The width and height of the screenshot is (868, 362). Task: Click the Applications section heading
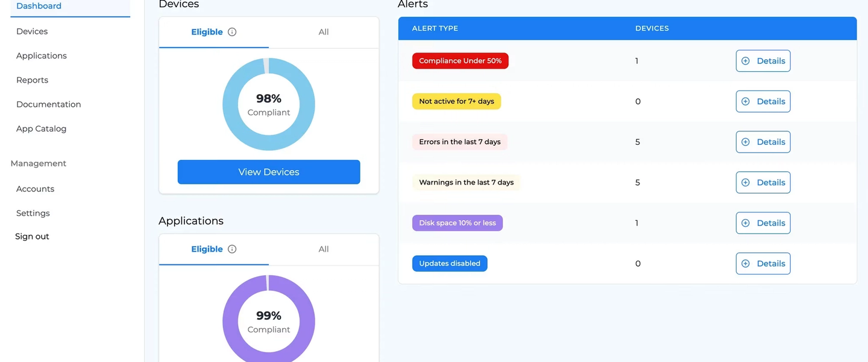(x=191, y=221)
